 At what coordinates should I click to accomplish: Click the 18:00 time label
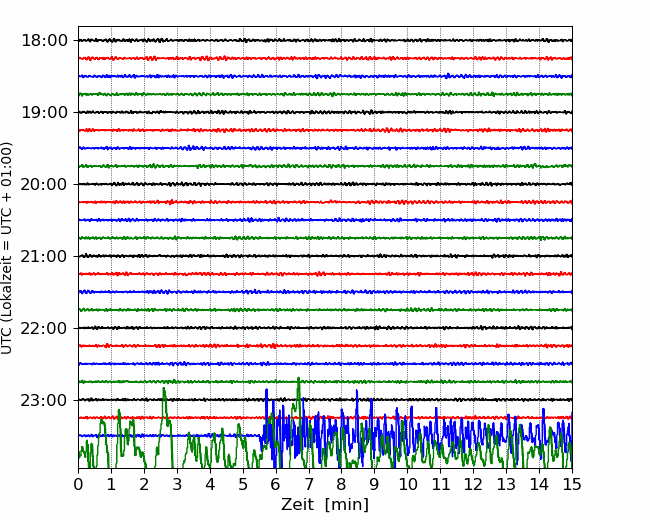coord(44,41)
